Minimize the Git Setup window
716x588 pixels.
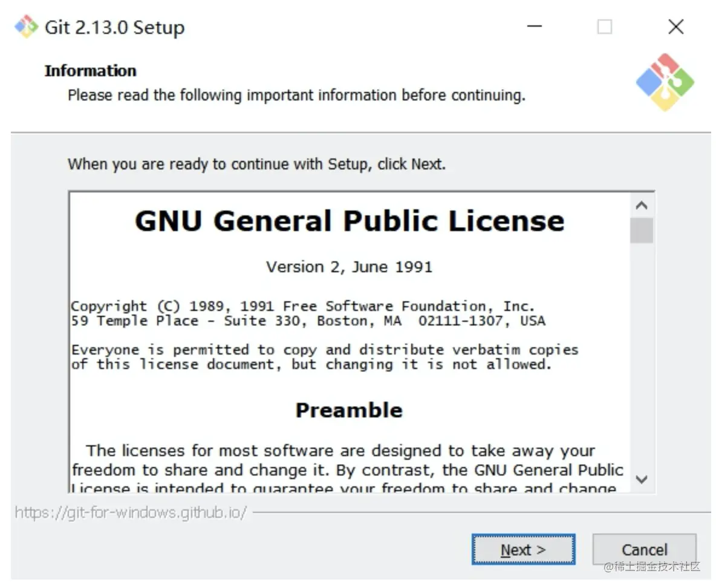tap(534, 27)
